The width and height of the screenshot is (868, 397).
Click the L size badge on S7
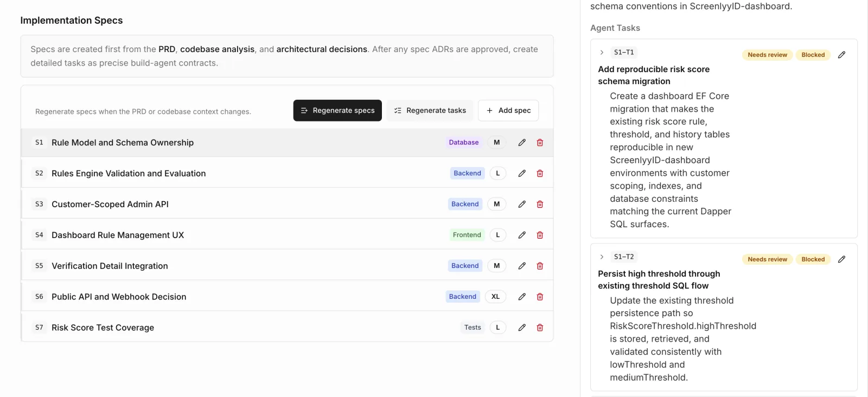pos(498,328)
